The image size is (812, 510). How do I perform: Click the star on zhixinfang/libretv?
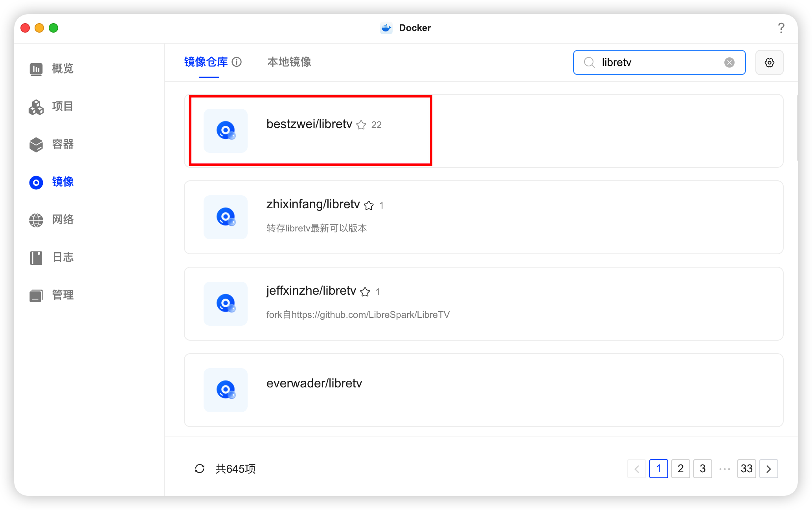click(x=369, y=205)
